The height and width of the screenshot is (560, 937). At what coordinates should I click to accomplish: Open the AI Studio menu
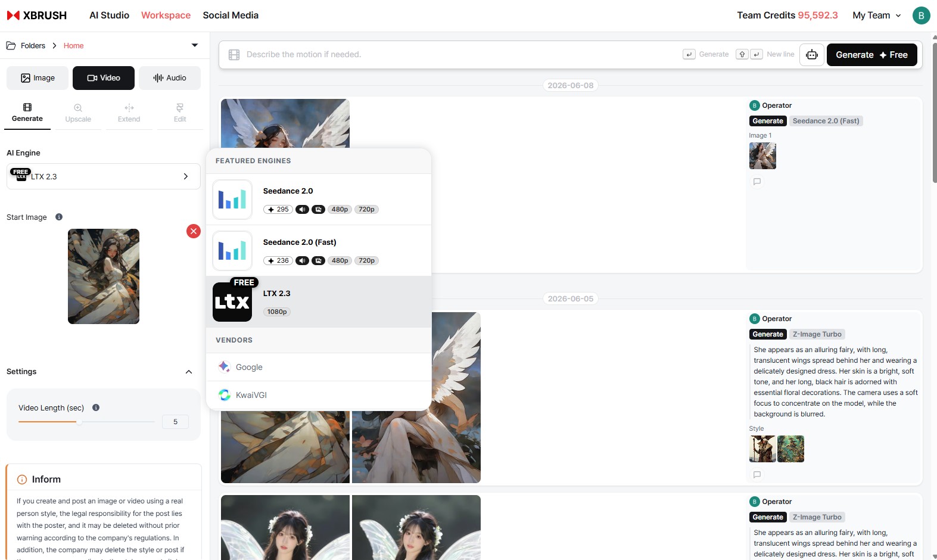pyautogui.click(x=109, y=15)
